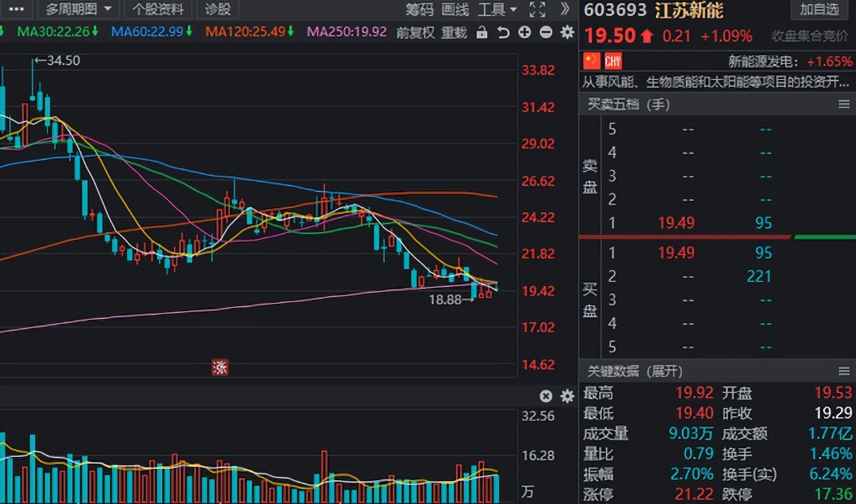856x504 pixels.
Task: Open the 关键数据 panel menu icon
Action: 844,371
